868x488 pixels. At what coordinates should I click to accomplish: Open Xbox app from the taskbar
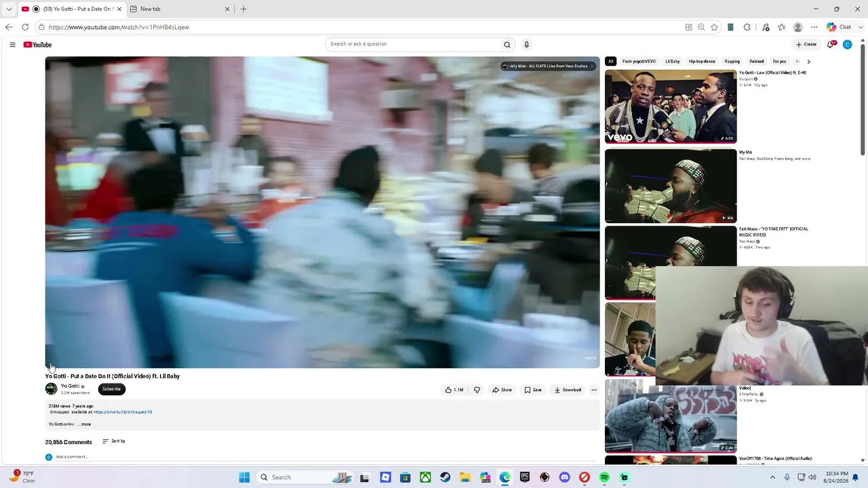click(425, 477)
